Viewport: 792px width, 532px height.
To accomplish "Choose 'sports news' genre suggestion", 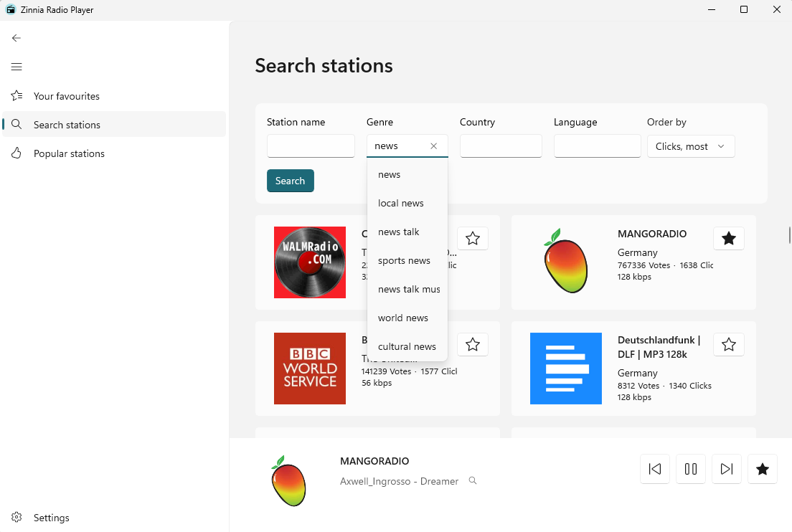I will click(x=404, y=260).
